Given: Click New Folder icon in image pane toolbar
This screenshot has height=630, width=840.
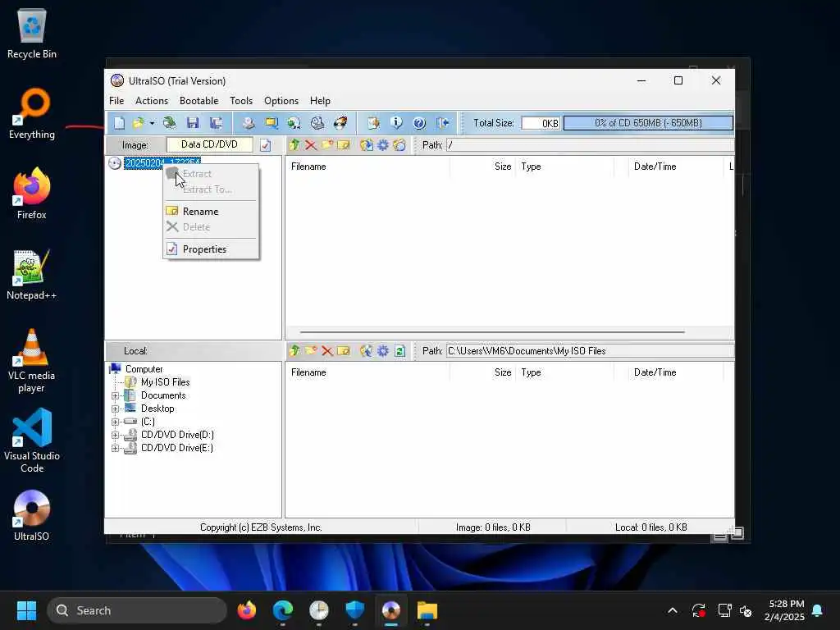Looking at the screenshot, I should click(x=327, y=145).
